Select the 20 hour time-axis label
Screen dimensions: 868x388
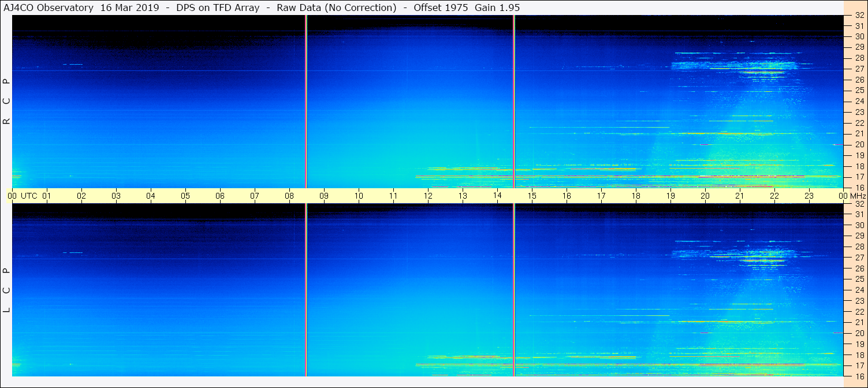click(x=705, y=196)
